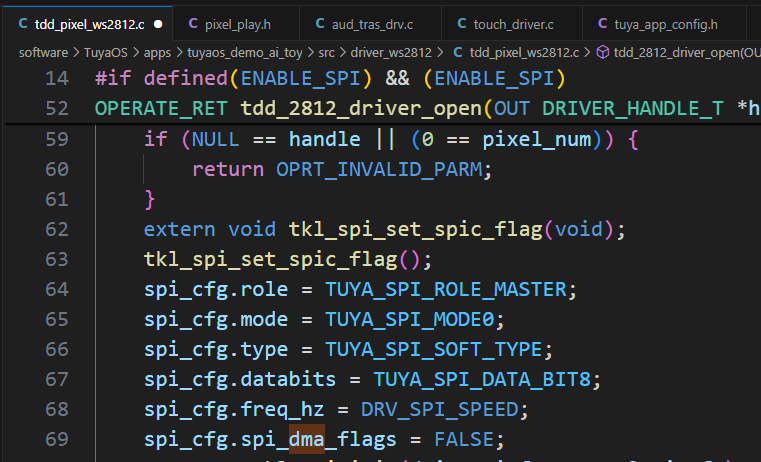The height and width of the screenshot is (462, 761).
Task: Open the tuya_app_config.h tab
Action: [x=664, y=24]
